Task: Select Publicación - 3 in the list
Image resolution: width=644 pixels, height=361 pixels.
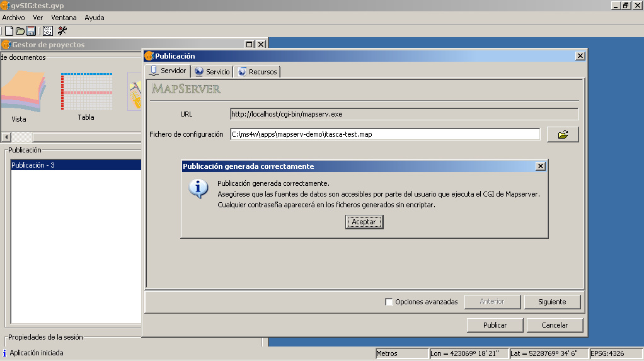Action: tap(76, 165)
